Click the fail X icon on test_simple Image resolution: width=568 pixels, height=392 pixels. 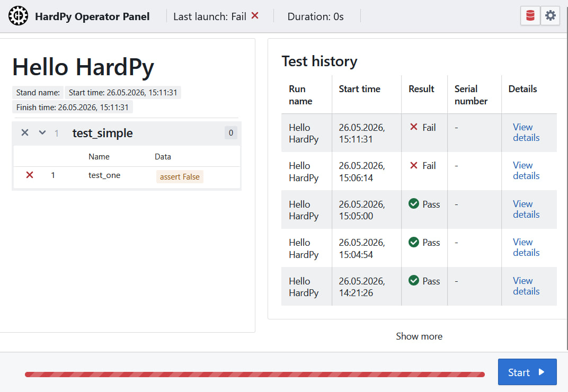pos(24,132)
